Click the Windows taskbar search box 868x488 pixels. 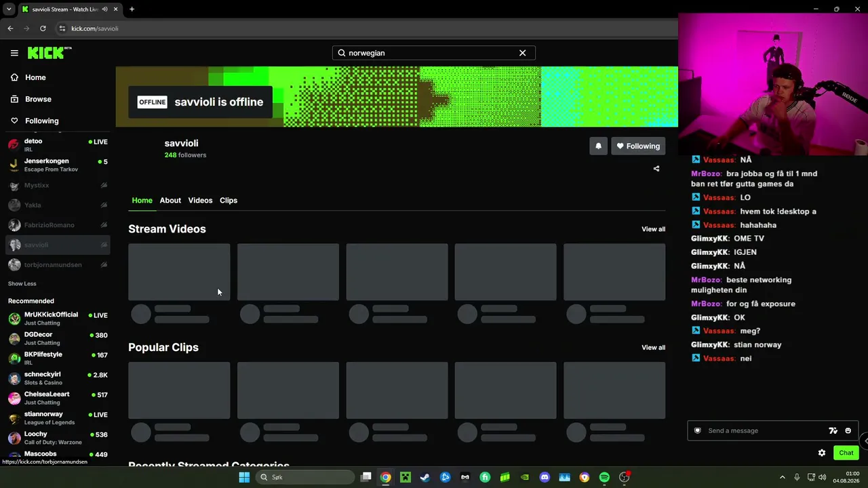pos(304,477)
